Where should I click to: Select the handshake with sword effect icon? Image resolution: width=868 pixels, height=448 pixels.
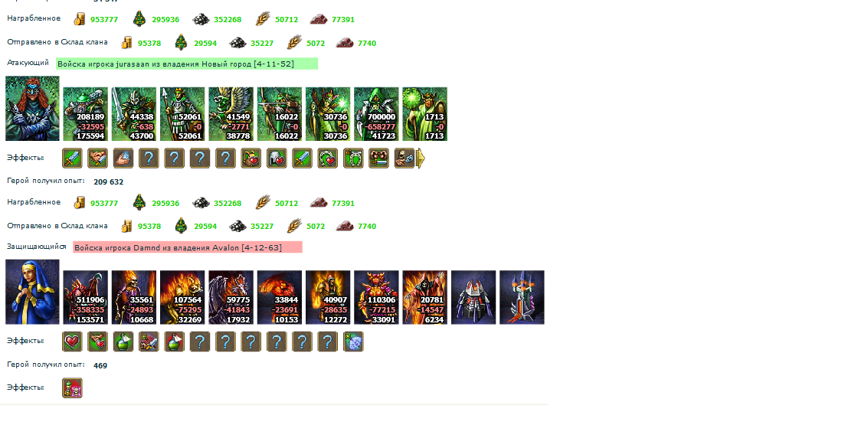(x=97, y=159)
